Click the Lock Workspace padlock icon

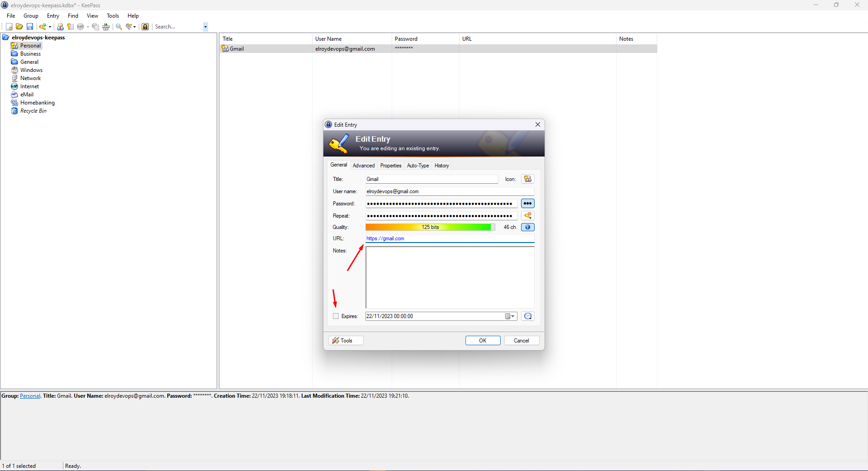click(x=145, y=27)
